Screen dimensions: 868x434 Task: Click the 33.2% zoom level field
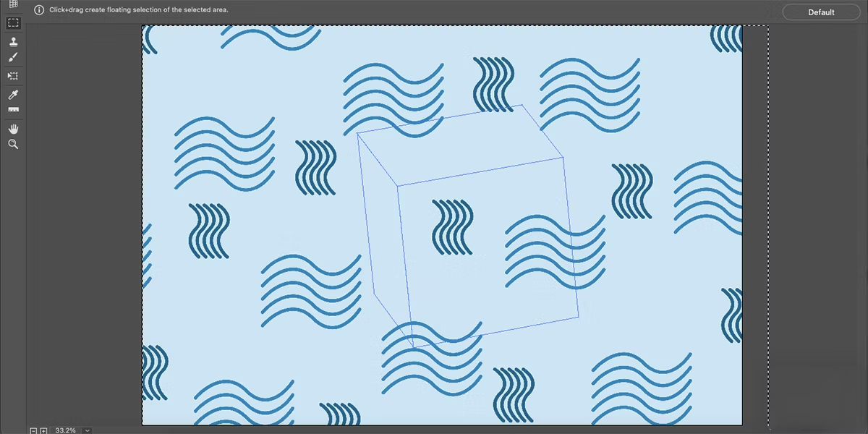pyautogui.click(x=65, y=430)
